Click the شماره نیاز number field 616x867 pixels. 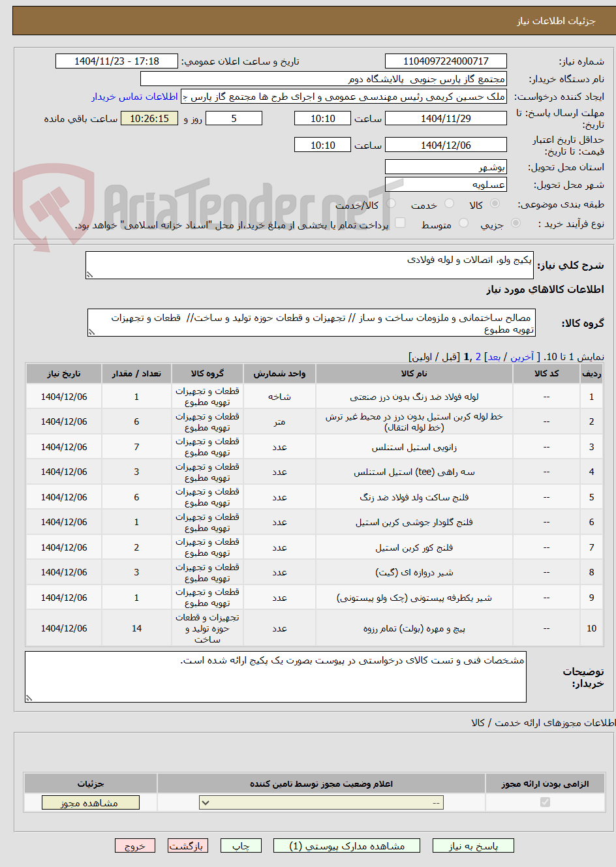pyautogui.click(x=446, y=61)
